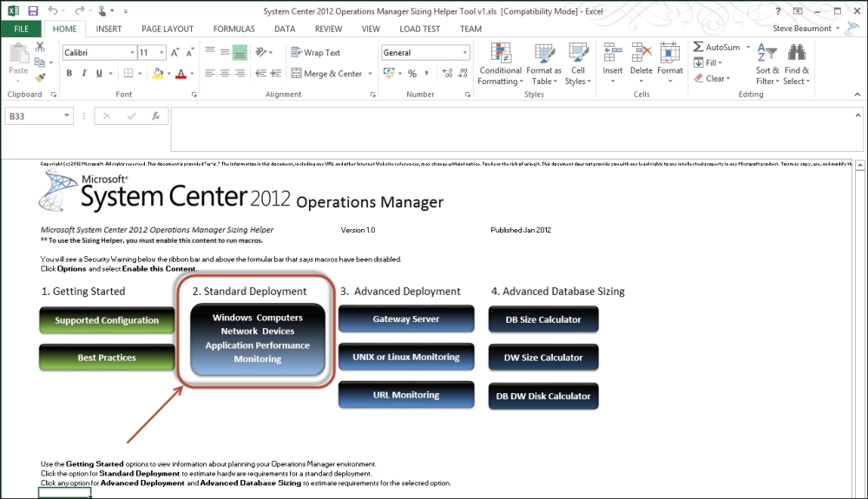
Task: Decrease decimal places
Action: tap(463, 73)
